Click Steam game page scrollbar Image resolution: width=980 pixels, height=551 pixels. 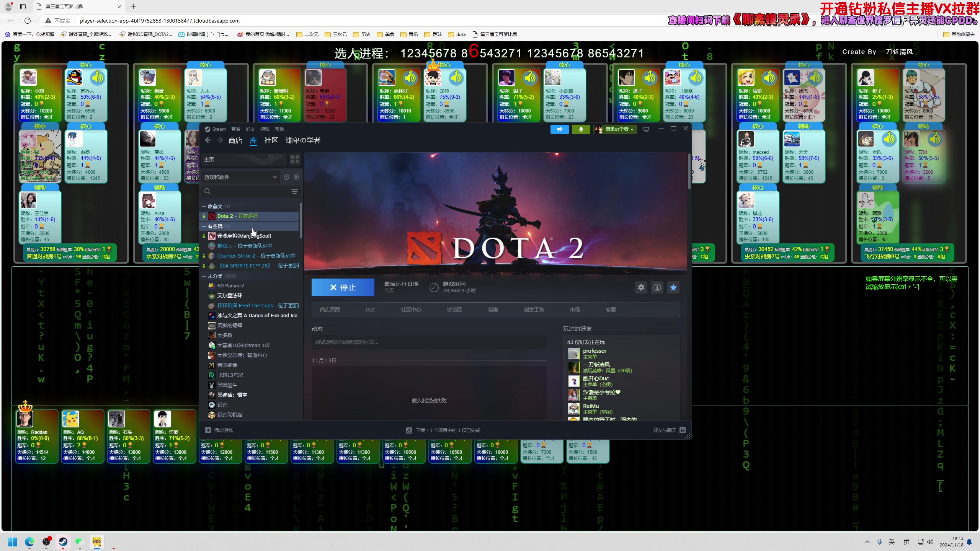click(x=689, y=171)
